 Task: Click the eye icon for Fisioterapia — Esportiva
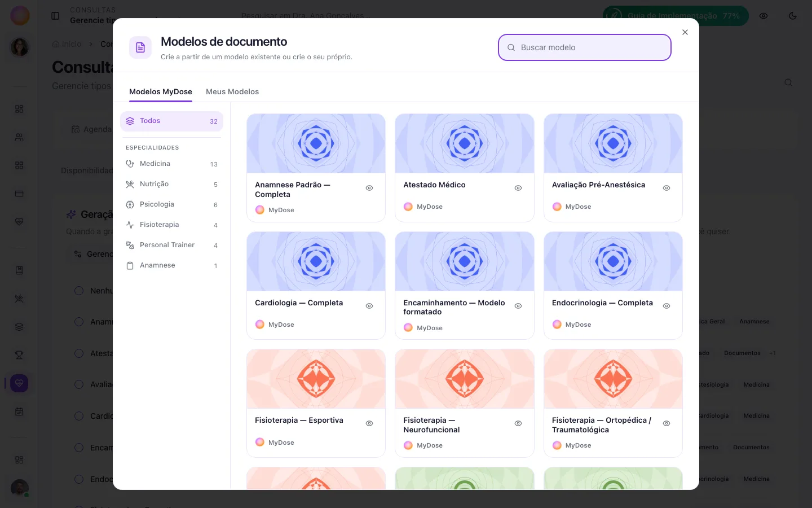[x=369, y=423]
